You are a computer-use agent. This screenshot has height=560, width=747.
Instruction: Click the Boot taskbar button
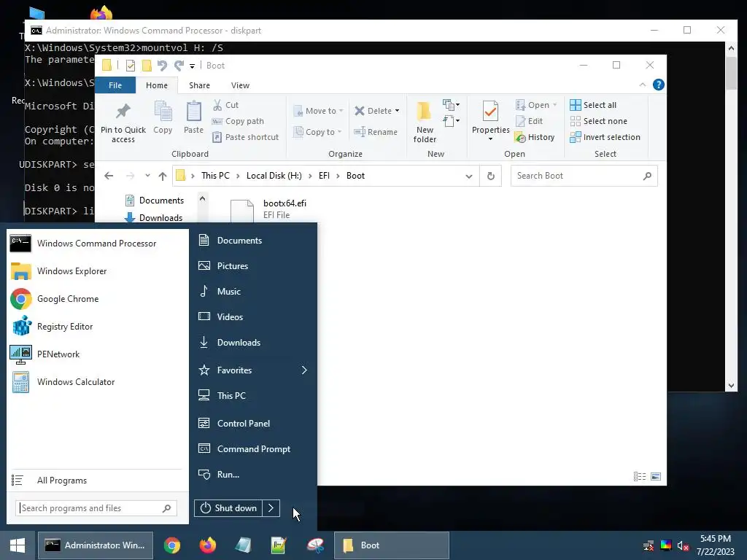(x=392, y=545)
